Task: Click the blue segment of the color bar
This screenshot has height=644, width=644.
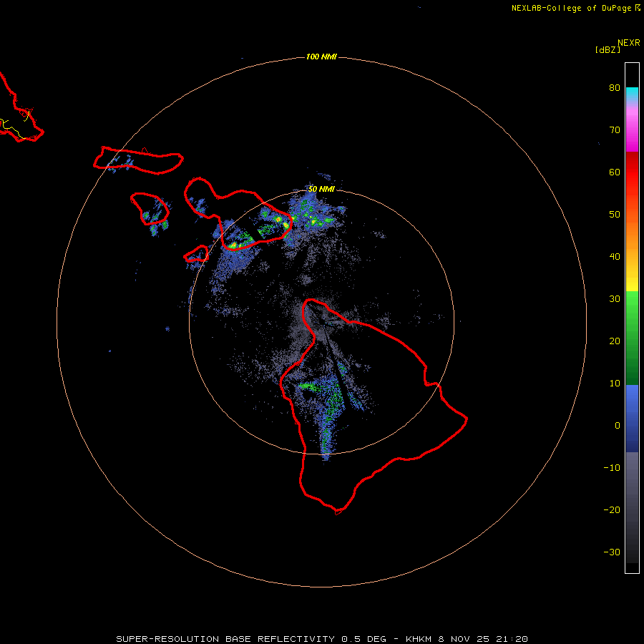Action: (x=632, y=419)
